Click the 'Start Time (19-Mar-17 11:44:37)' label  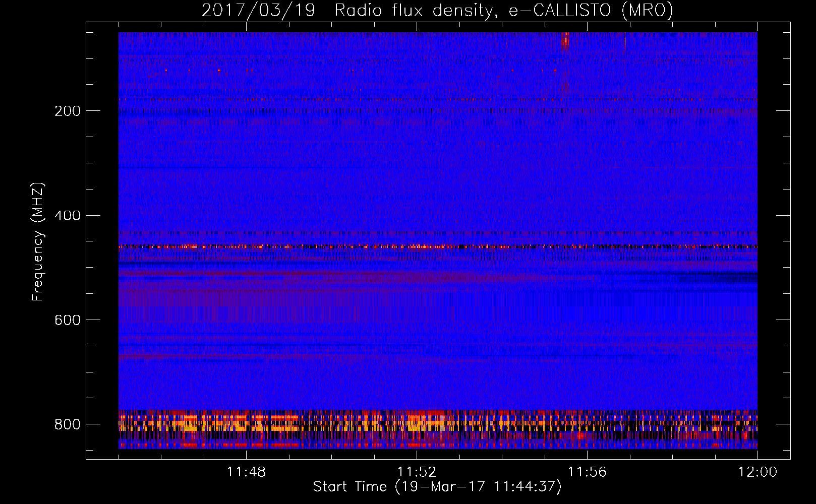437,487
